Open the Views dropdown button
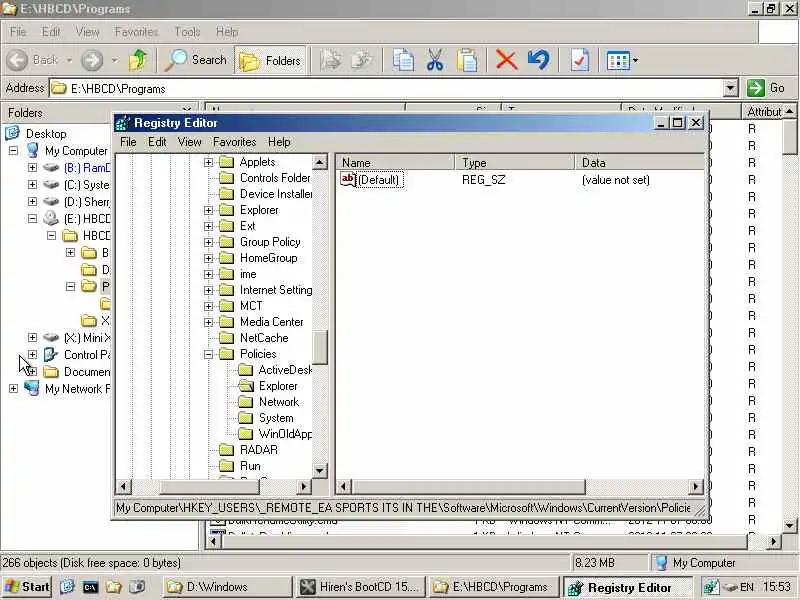This screenshot has width=800, height=600. (622, 60)
